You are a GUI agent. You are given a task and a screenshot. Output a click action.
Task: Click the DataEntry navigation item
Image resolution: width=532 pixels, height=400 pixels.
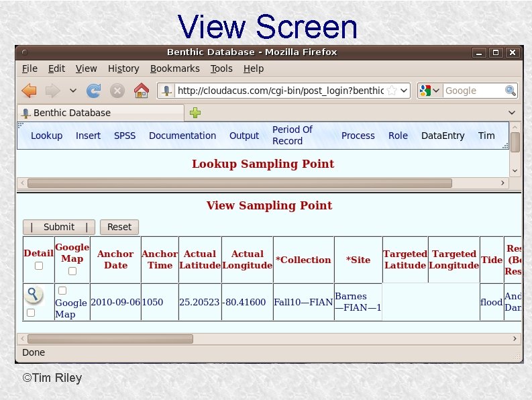(x=443, y=136)
